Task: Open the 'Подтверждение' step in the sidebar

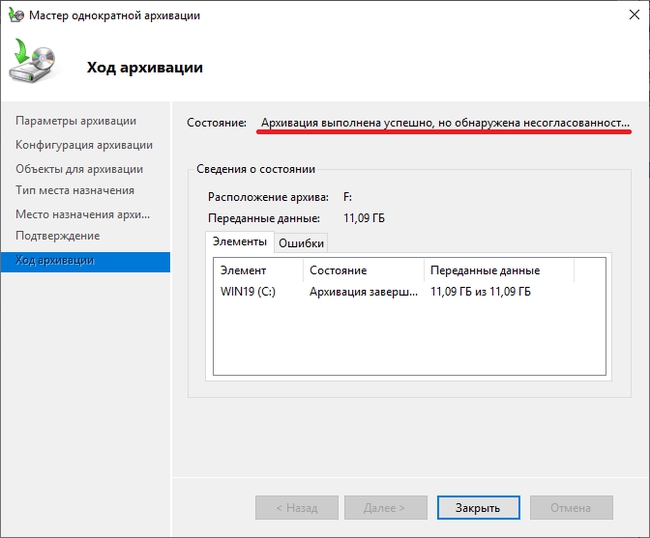Action: point(58,236)
